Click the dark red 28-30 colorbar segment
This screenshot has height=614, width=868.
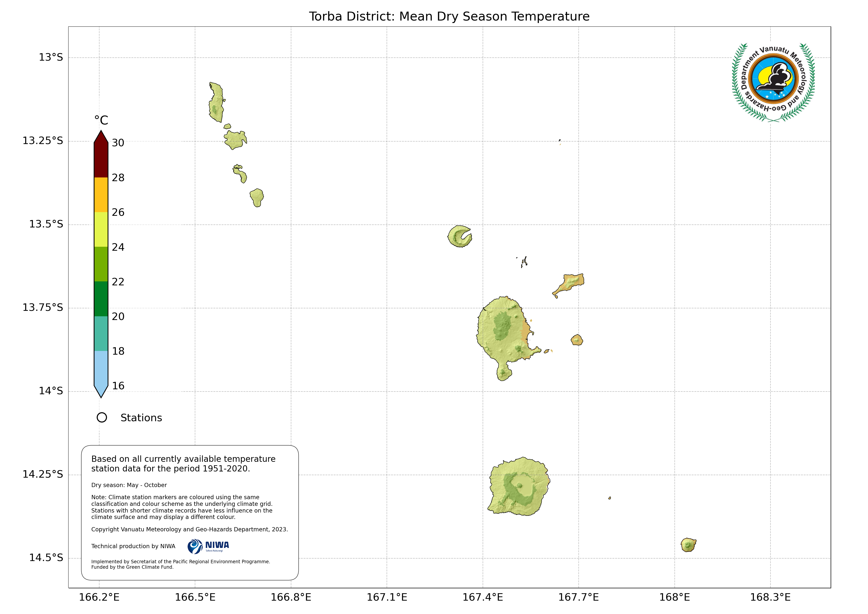click(x=101, y=160)
